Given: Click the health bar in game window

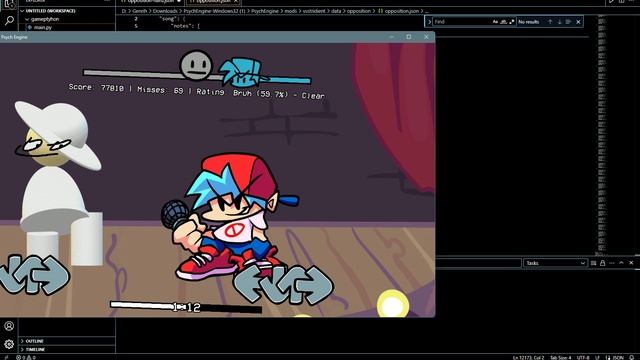Looking at the screenshot, I should pos(197,76).
